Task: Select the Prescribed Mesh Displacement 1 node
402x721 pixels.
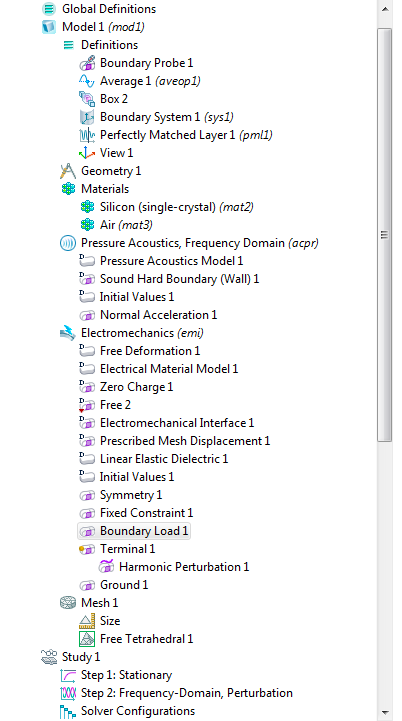Action: tap(185, 441)
